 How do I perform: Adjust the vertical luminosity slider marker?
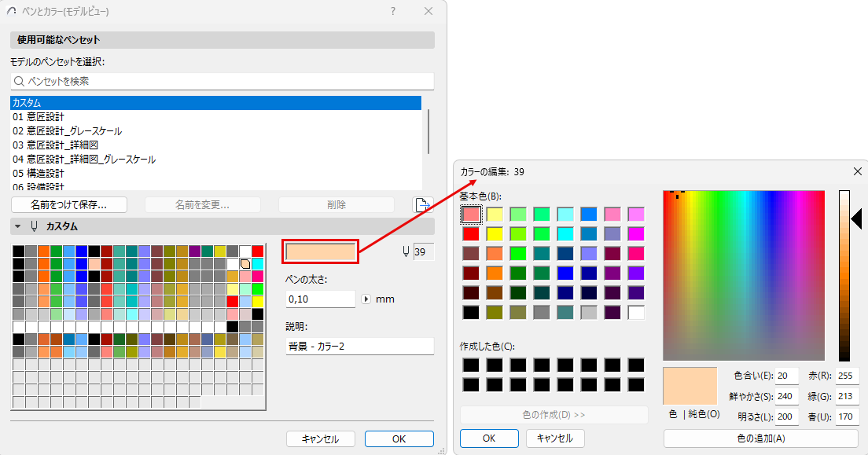(x=855, y=218)
